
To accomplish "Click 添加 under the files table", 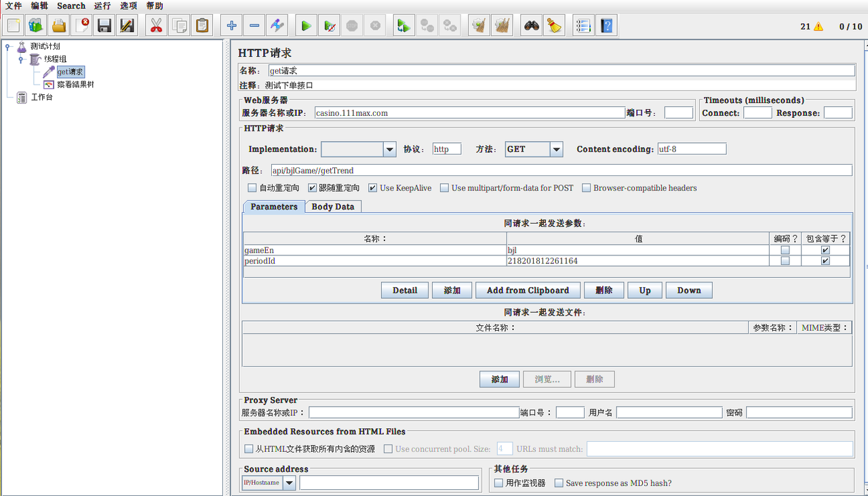I will click(x=500, y=379).
